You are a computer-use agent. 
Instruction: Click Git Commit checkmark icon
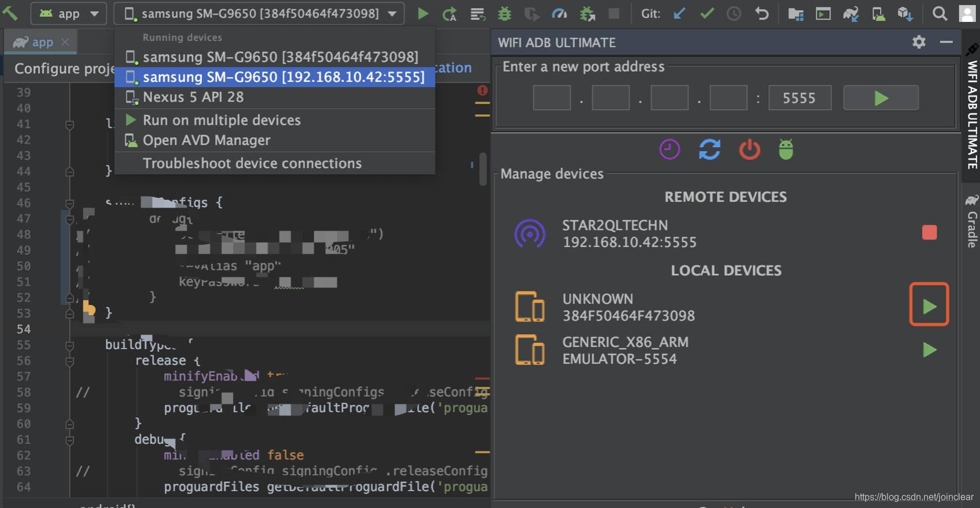706,13
